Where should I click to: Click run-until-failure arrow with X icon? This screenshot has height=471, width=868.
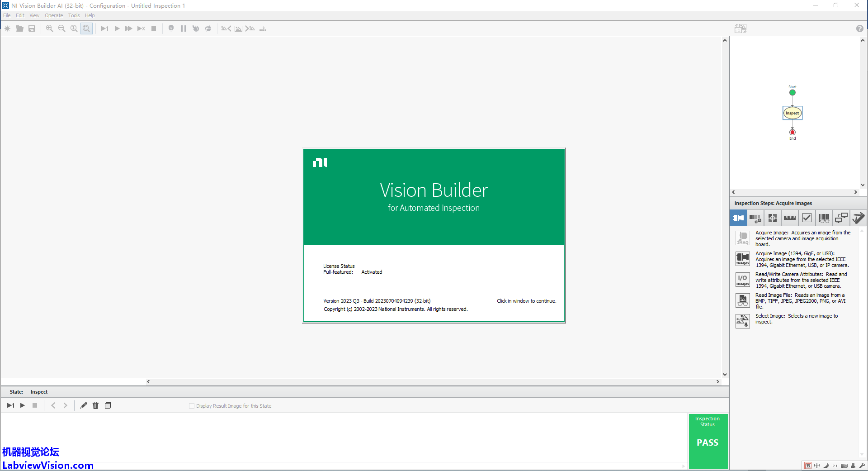point(141,29)
